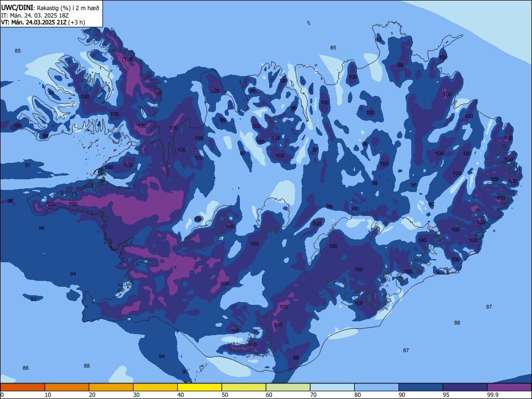Viewport: 532px width, 399px height.
Task: Select the bright yellow 40–50 legend swatch
Action: click(x=199, y=387)
